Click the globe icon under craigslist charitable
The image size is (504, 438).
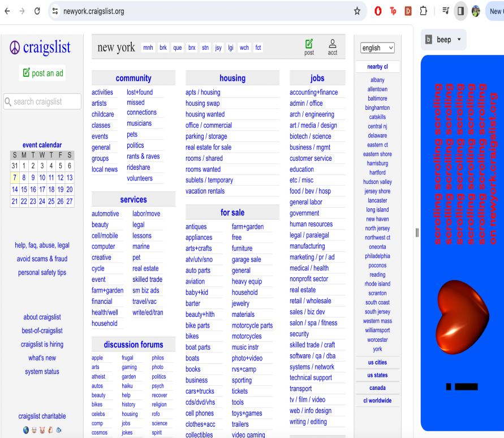pos(26,430)
